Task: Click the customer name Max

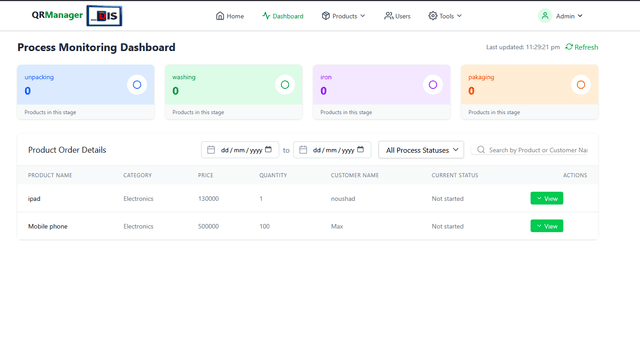Action: 337,226
